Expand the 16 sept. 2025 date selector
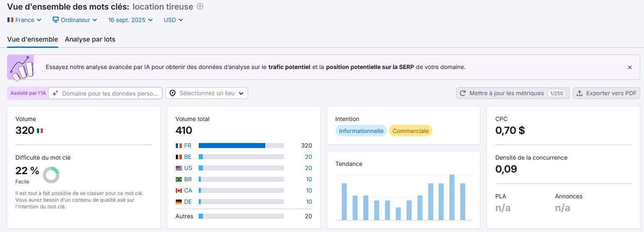The width and height of the screenshot is (644, 232). (130, 20)
